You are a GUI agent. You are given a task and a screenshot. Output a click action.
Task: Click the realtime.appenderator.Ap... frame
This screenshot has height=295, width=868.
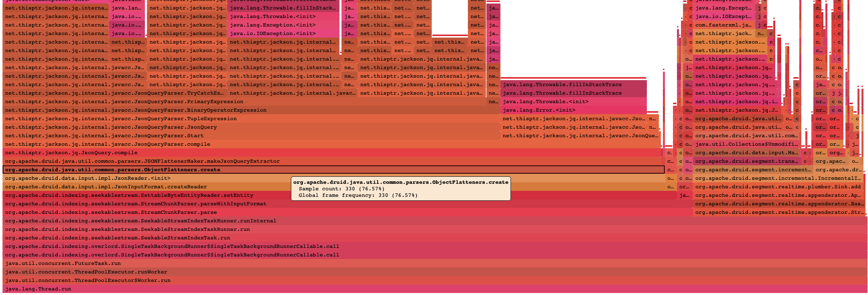(x=779, y=195)
